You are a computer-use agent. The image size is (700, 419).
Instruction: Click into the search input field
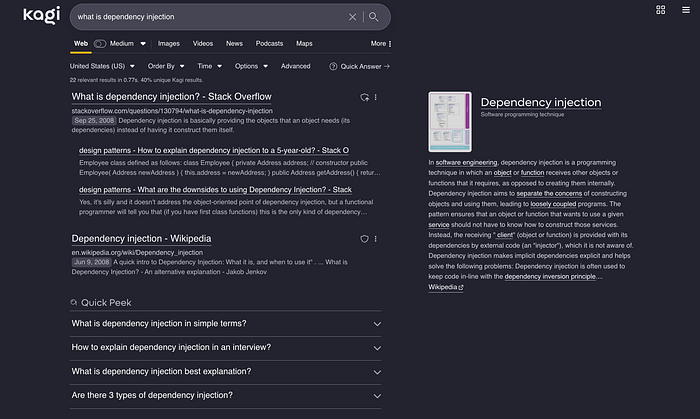point(210,17)
